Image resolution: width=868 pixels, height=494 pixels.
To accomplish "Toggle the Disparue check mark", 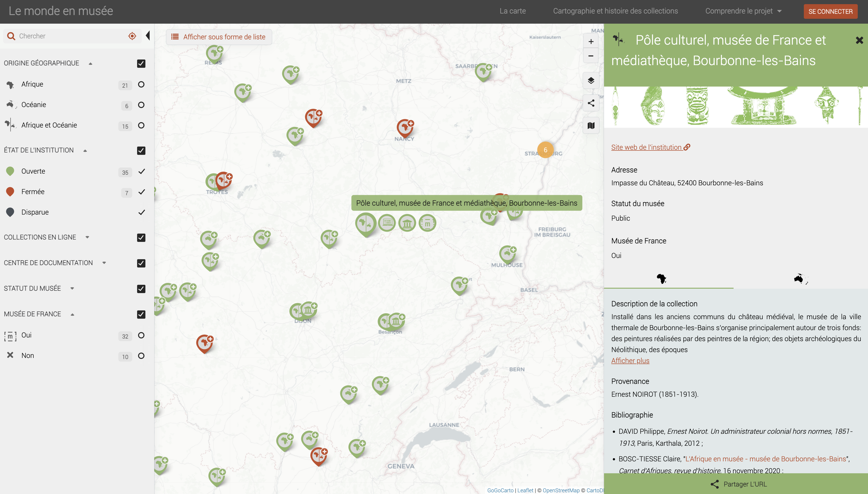I will click(x=141, y=212).
